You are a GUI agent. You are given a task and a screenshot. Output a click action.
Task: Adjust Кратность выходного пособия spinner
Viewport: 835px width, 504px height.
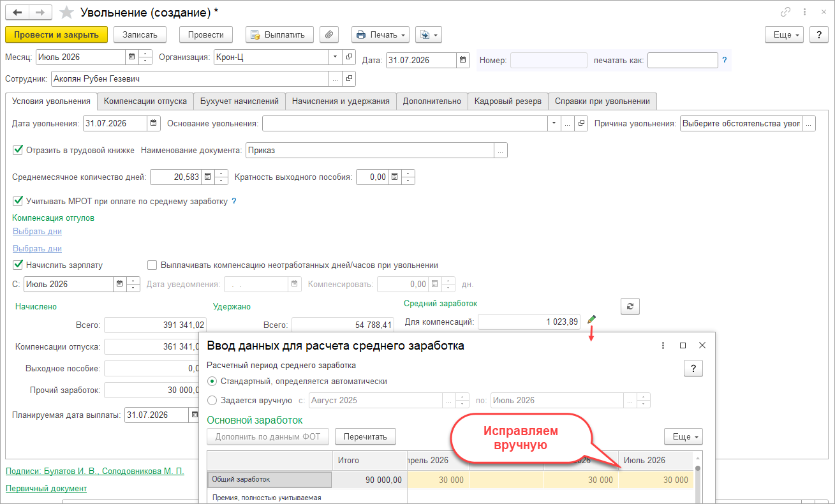coord(408,177)
